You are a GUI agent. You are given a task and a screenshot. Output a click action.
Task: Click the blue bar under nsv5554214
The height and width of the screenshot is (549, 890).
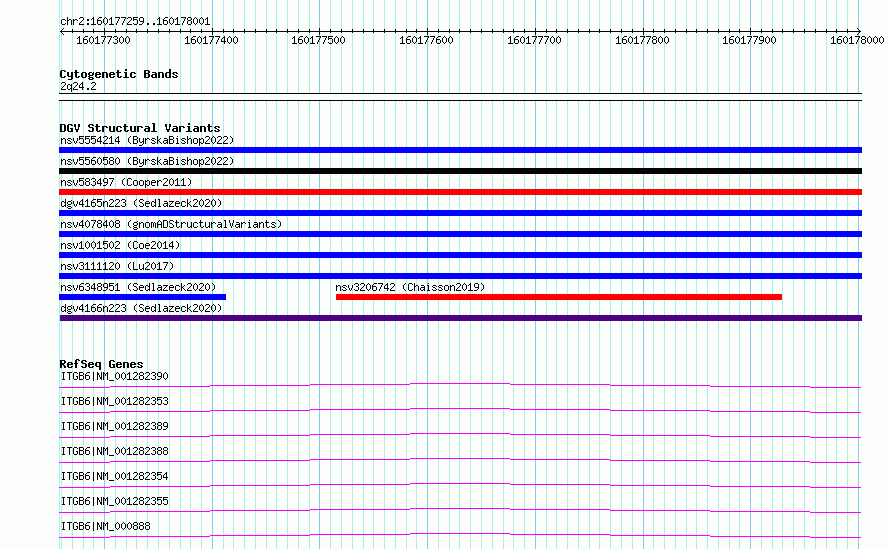pos(460,150)
